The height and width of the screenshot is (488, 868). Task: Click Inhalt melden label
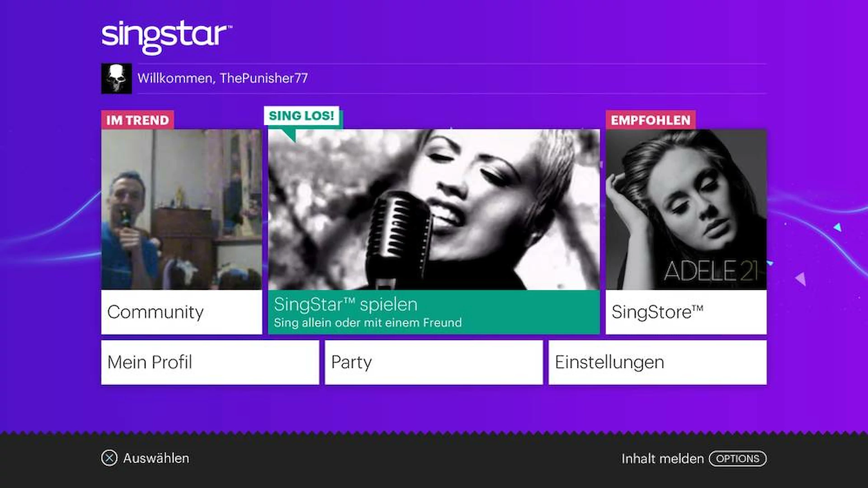pos(663,459)
